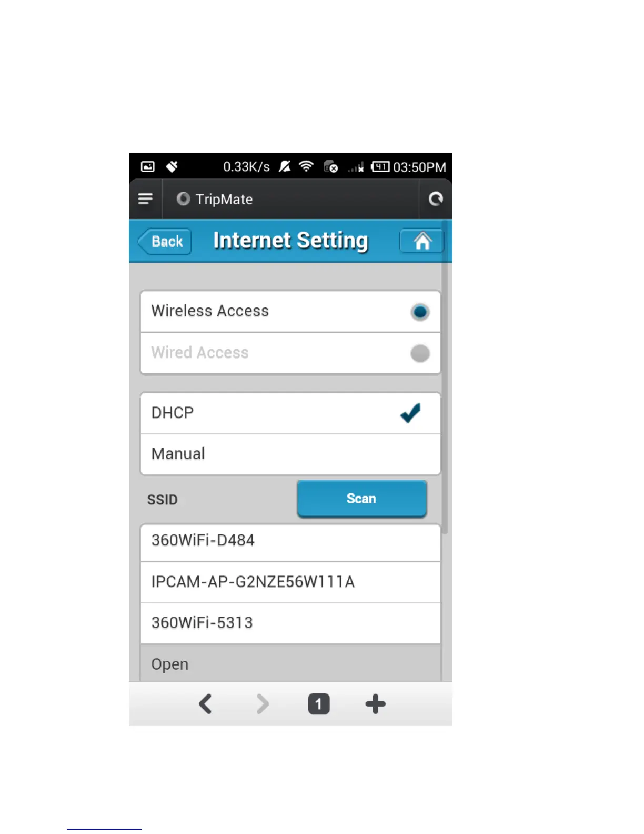Add a new tab with the plus icon
Screen dimensions: 644x834
coord(375,704)
